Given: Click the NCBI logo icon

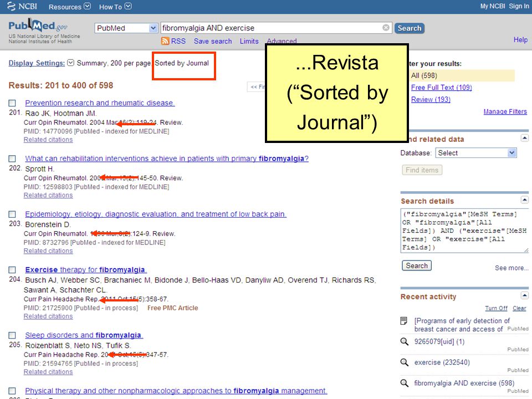Looking at the screenshot, I should (11, 6).
